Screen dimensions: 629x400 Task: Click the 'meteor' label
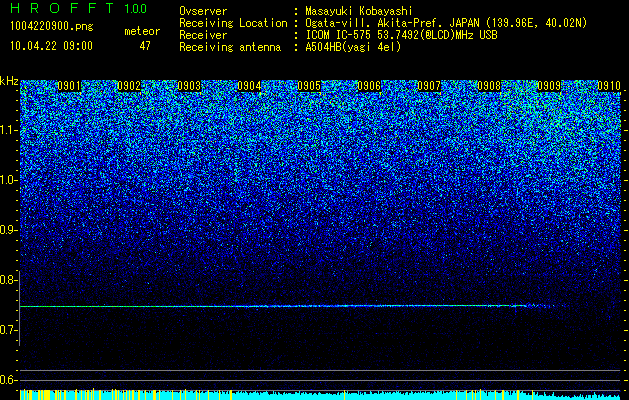coord(142,31)
